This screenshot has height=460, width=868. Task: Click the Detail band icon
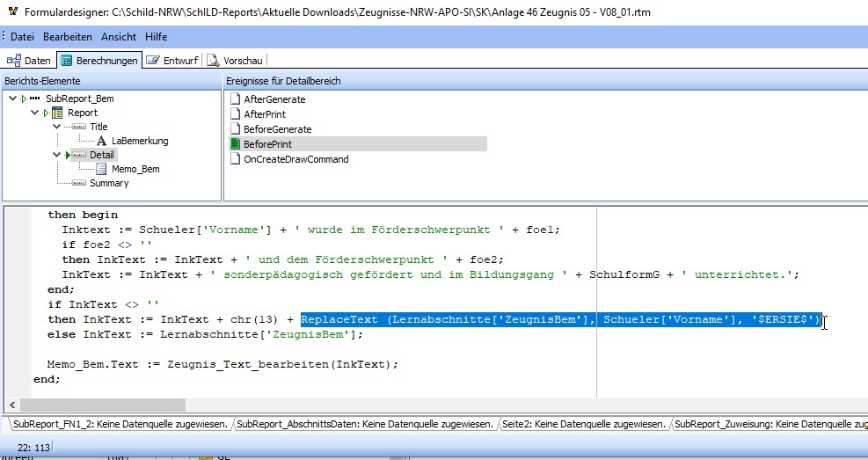tap(79, 155)
